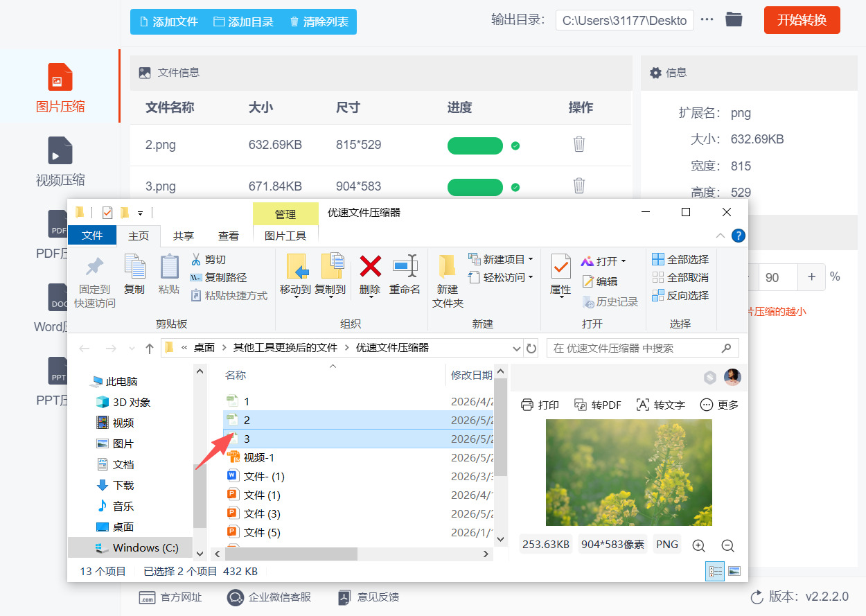This screenshot has height=616, width=866.
Task: Open 官方网址 link in compressor footer
Action: tap(170, 597)
